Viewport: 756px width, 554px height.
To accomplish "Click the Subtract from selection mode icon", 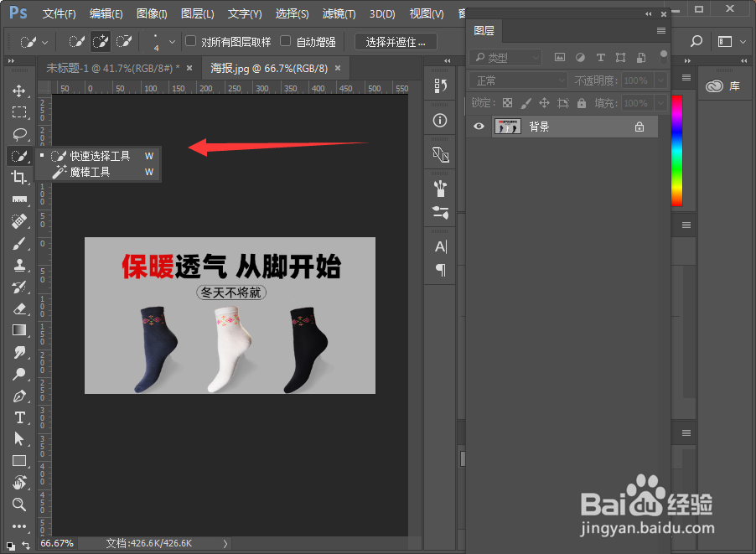I will (124, 42).
